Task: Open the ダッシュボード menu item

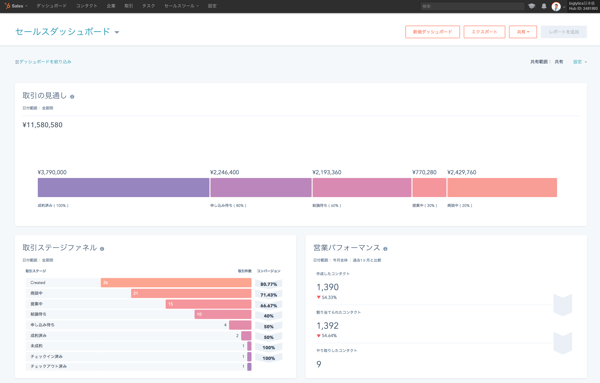Action: click(x=51, y=6)
